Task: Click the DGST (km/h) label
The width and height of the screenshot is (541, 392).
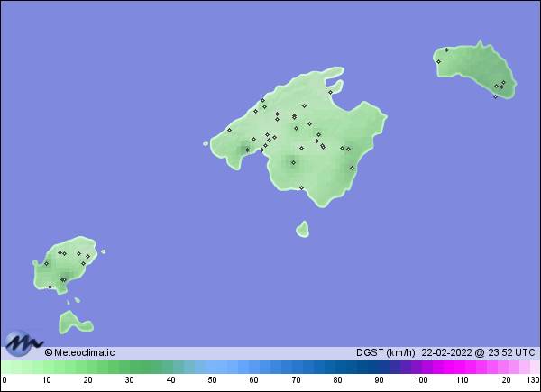Action: pyautogui.click(x=386, y=352)
